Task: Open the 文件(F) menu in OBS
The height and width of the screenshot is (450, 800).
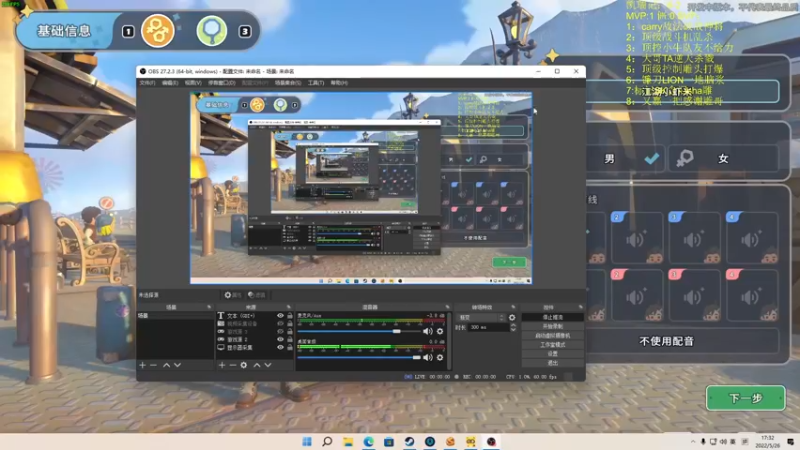Action: point(147,83)
